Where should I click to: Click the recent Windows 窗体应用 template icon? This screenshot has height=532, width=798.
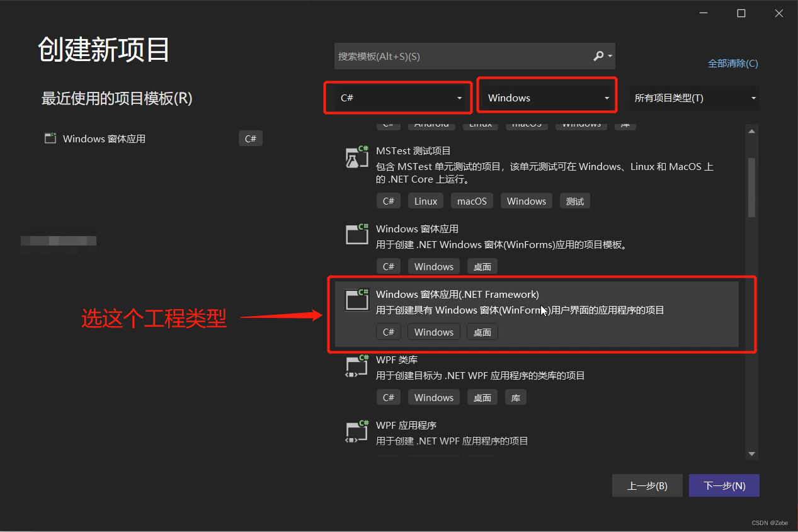pyautogui.click(x=50, y=138)
